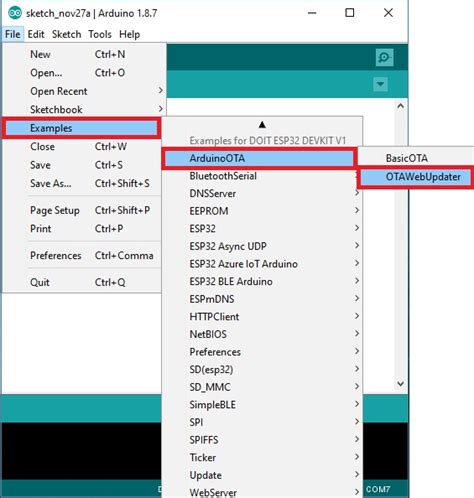Select the HTTPClient examples entry
This screenshot has width=474, height=498.
pyautogui.click(x=262, y=316)
